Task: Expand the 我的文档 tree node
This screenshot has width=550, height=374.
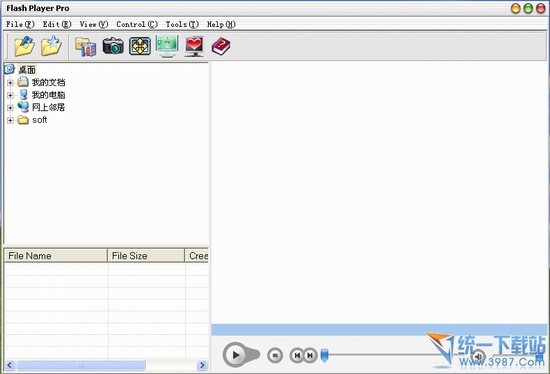Action: pyautogui.click(x=10, y=83)
